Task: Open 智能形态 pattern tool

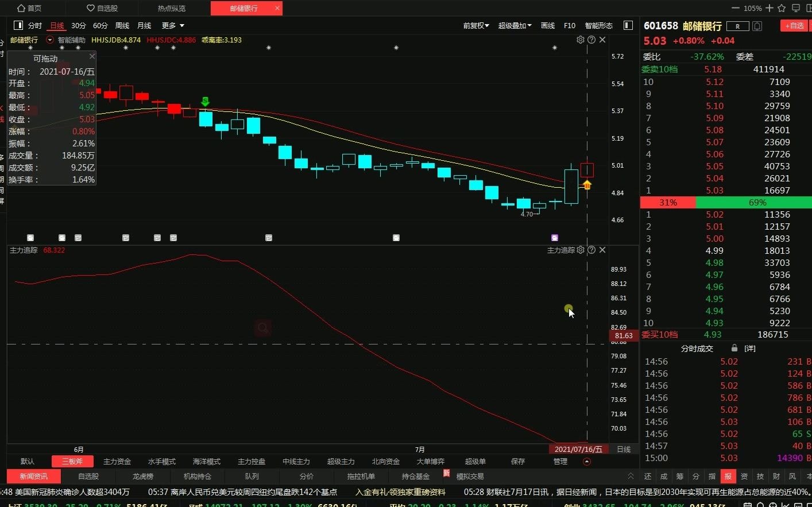Action: [599, 25]
